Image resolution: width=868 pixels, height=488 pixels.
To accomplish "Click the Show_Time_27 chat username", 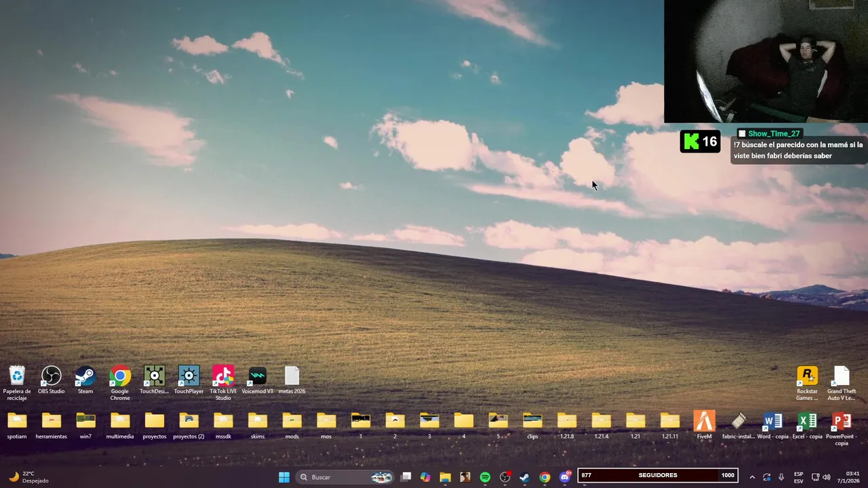I will [774, 134].
